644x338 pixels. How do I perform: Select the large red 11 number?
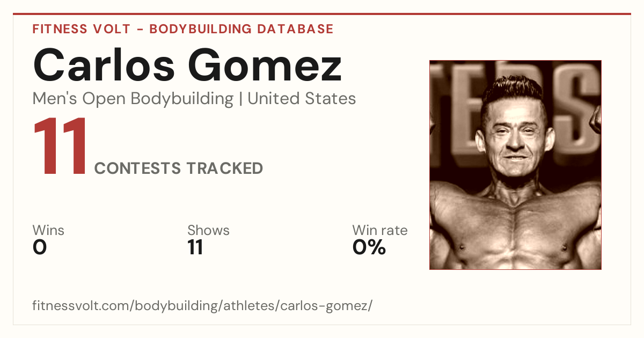pos(60,146)
